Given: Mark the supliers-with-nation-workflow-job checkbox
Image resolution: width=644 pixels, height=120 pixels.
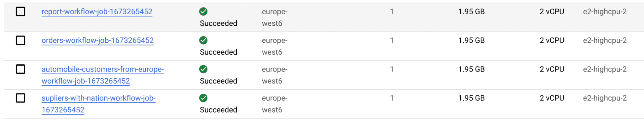Looking at the screenshot, I should 21,98.
